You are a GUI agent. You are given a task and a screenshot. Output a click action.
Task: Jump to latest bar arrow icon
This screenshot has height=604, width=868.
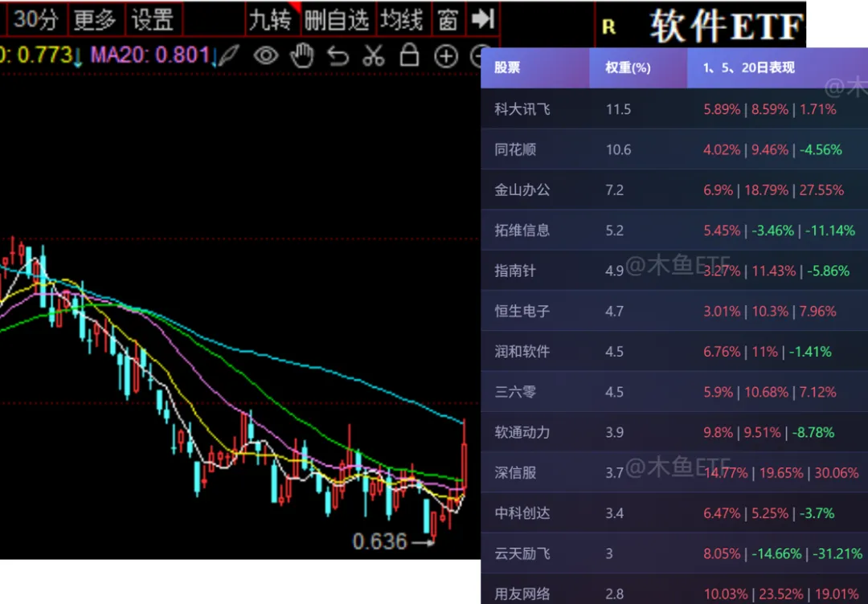point(483,19)
